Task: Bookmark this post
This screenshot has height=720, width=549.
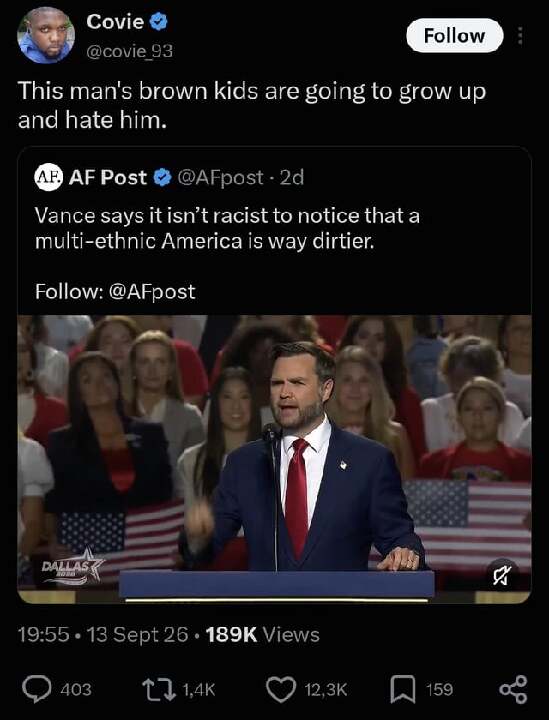Action: pos(403,689)
